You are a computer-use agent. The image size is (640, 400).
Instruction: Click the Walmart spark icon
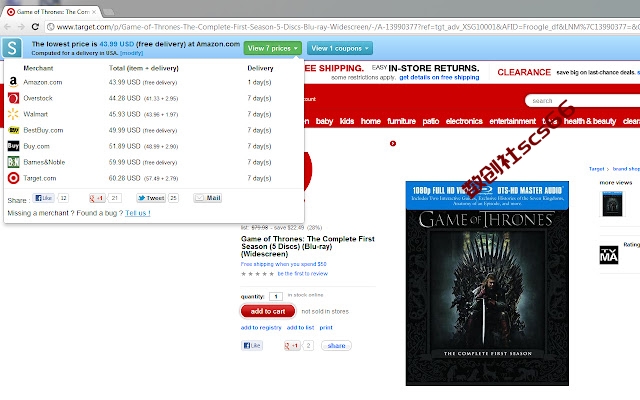point(13,114)
